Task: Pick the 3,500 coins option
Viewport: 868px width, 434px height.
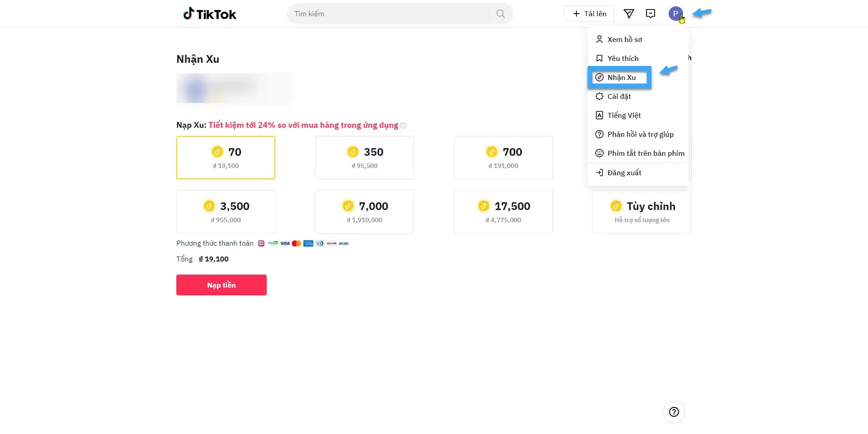Action: (226, 212)
